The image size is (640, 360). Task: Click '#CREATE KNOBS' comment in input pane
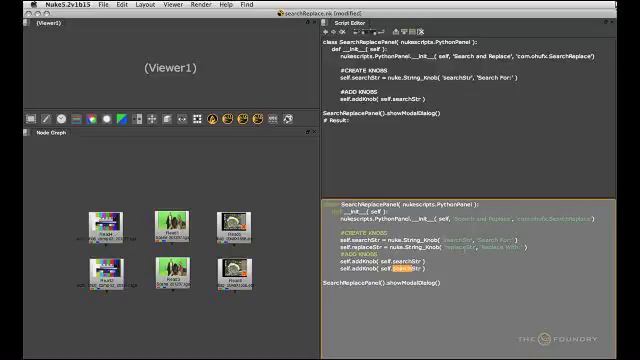pos(364,233)
